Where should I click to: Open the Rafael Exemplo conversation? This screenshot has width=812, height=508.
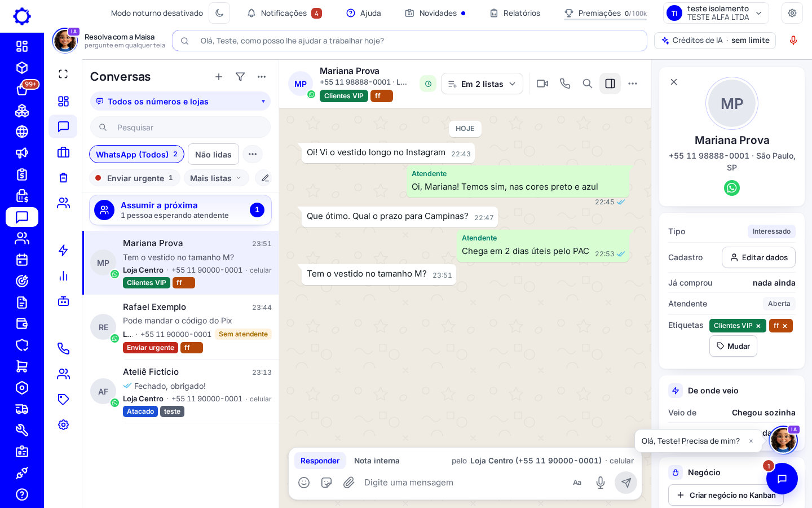click(180, 327)
